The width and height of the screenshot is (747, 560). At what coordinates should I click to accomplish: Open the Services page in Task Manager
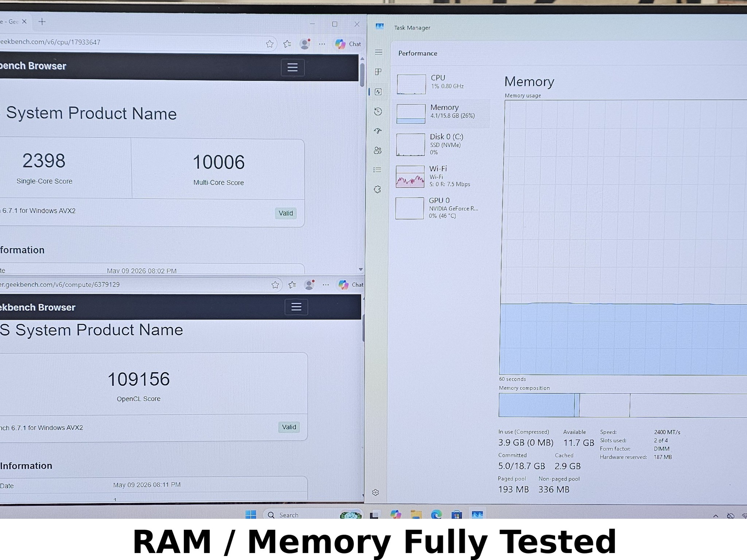pos(377,189)
